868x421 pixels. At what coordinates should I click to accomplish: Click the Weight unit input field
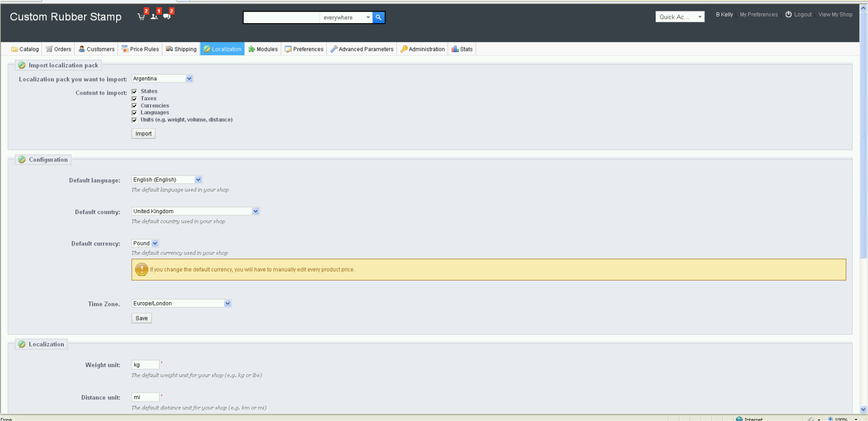coord(145,365)
